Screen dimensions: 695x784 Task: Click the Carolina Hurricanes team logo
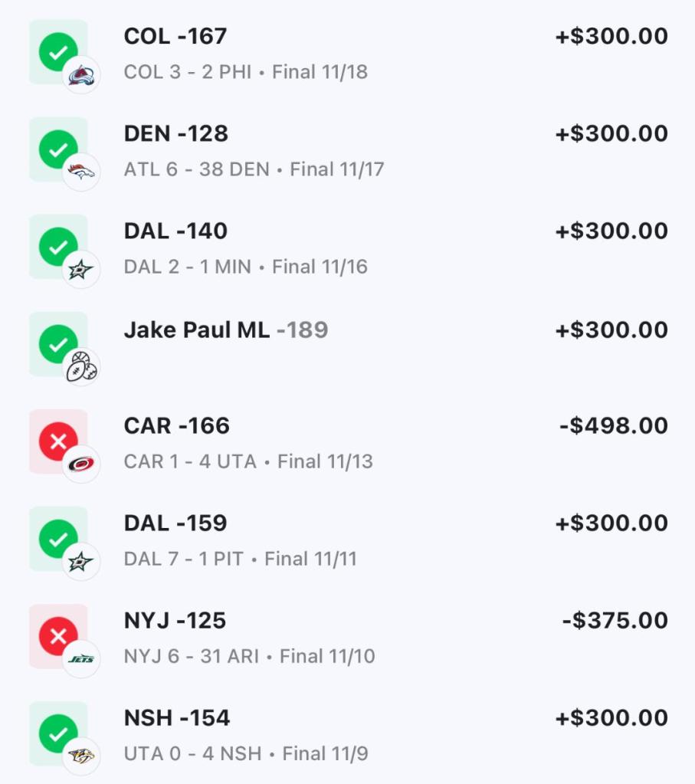[80, 464]
